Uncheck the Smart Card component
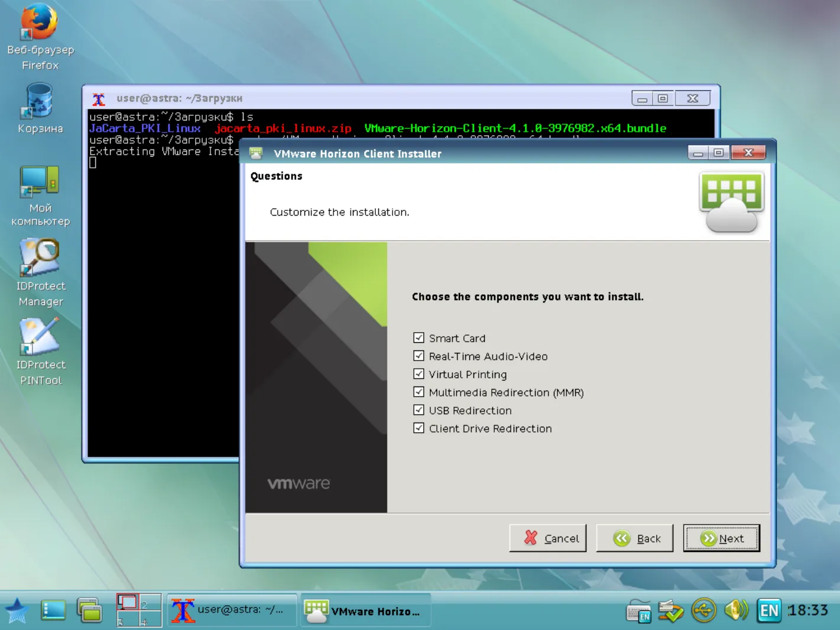Viewport: 840px width, 630px height. (419, 338)
